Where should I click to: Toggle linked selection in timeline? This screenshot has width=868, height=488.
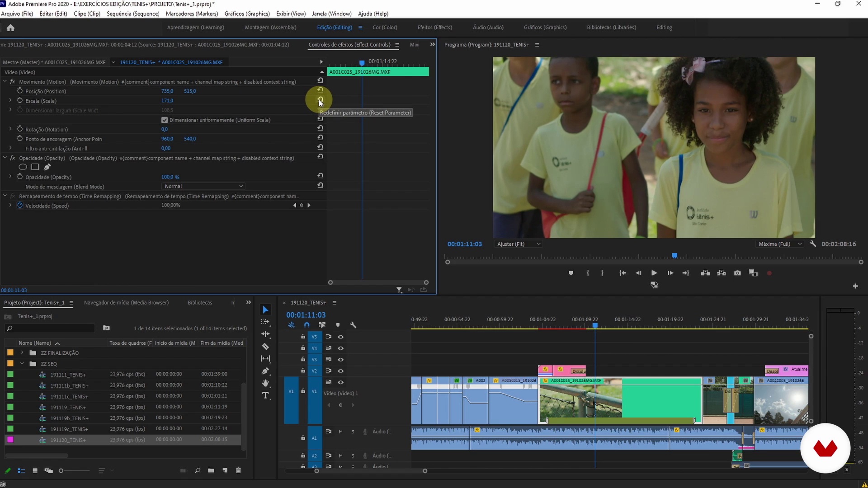tap(322, 325)
